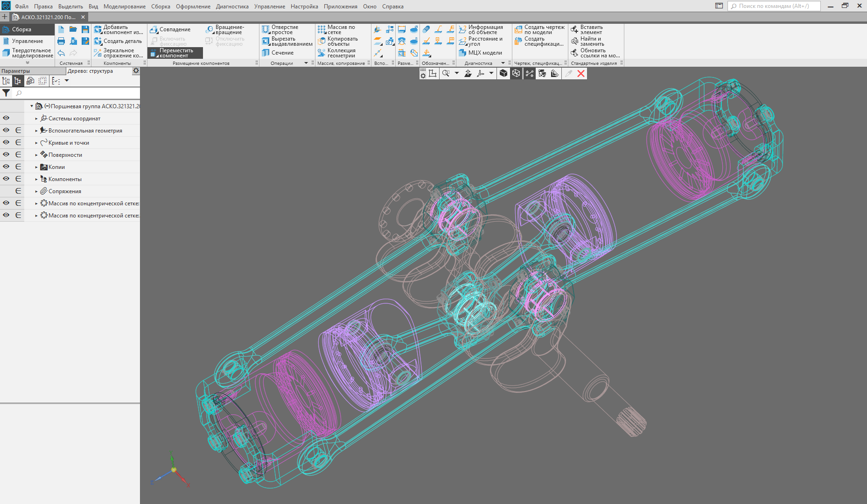
Task: Click the Save As icon with pencil
Action: click(85, 41)
